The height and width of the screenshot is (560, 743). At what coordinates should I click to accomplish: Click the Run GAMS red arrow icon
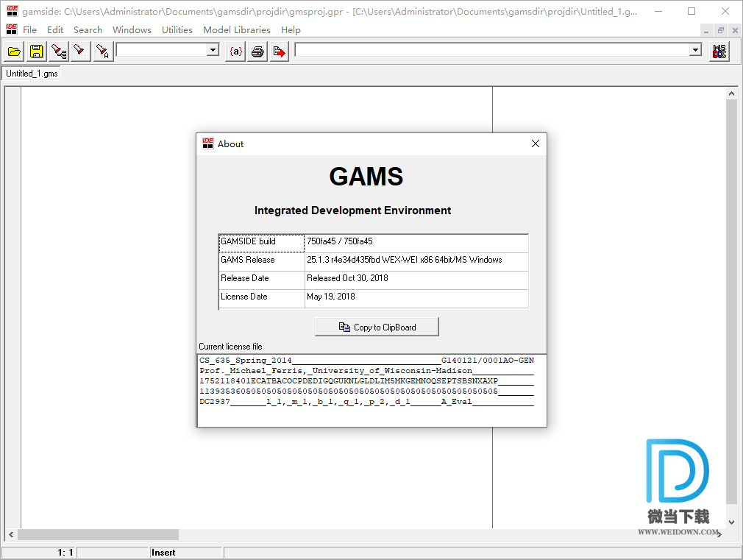click(279, 52)
